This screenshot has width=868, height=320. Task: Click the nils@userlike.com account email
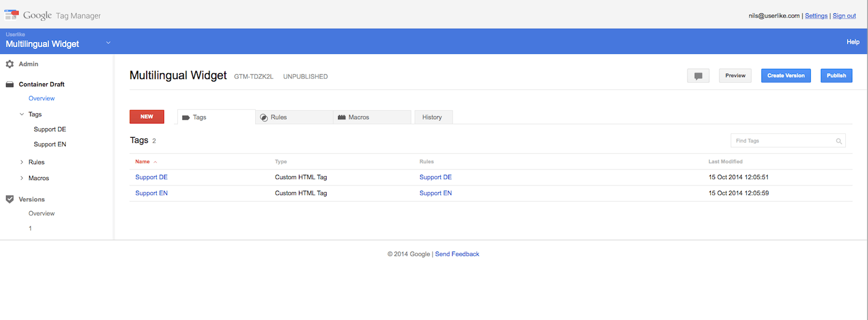(x=774, y=16)
